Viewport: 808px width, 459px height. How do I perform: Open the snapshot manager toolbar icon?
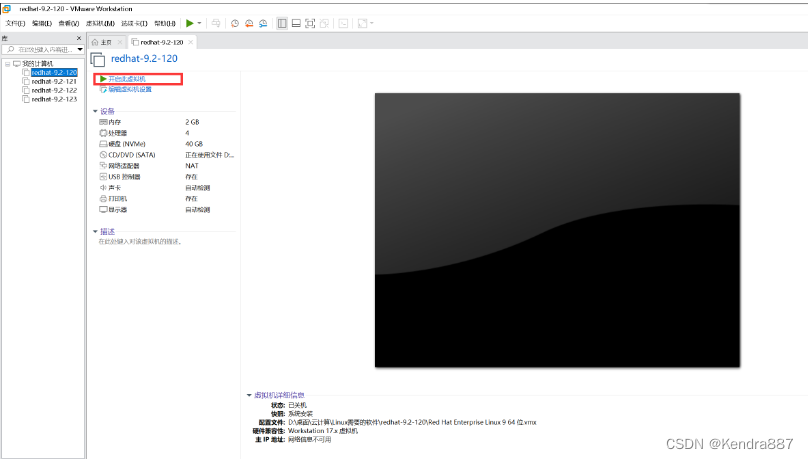point(263,23)
